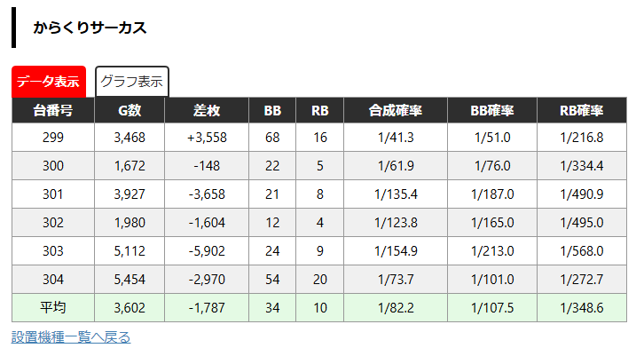644x356 pixels.
Task: Click the G数 column header
Action: 130,110
